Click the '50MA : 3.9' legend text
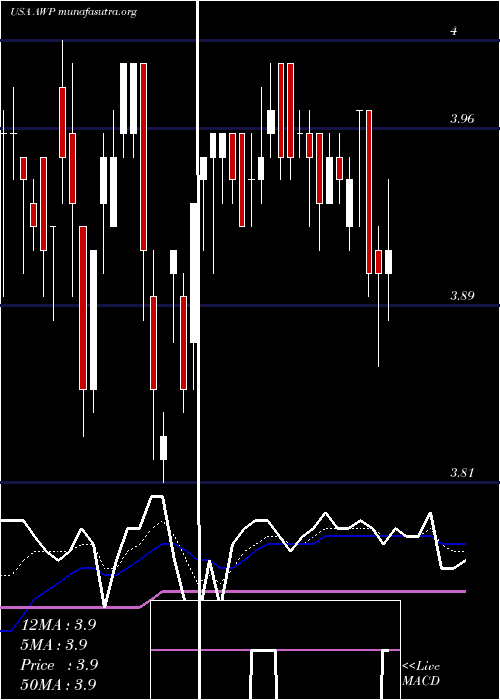The height and width of the screenshot is (700, 500). (x=59, y=684)
